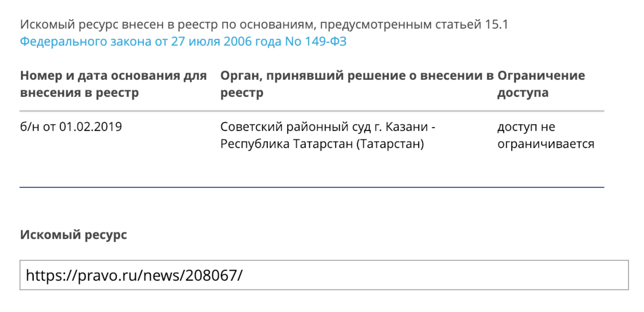The height and width of the screenshot is (312, 644).
Task: Place cursor after "208067/" in the URL field
Action: (x=243, y=275)
